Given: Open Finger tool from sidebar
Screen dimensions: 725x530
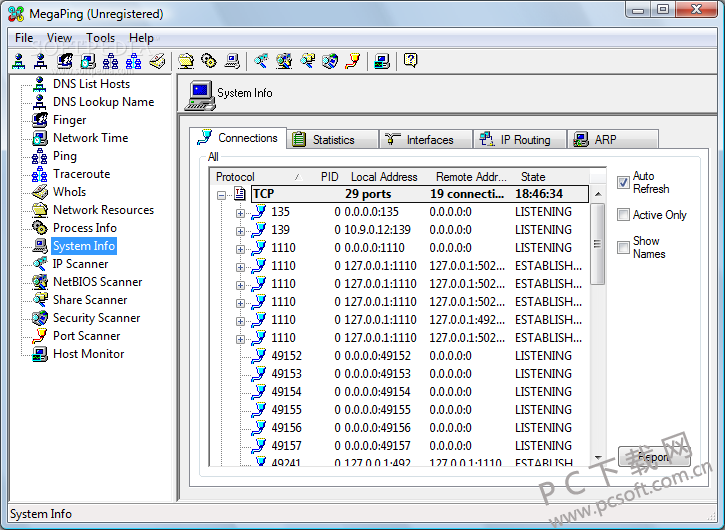Looking at the screenshot, I should pos(69,120).
